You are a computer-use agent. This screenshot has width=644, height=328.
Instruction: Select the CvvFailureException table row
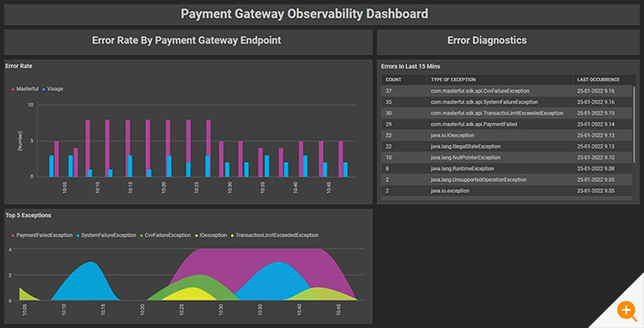pyautogui.click(x=507, y=91)
